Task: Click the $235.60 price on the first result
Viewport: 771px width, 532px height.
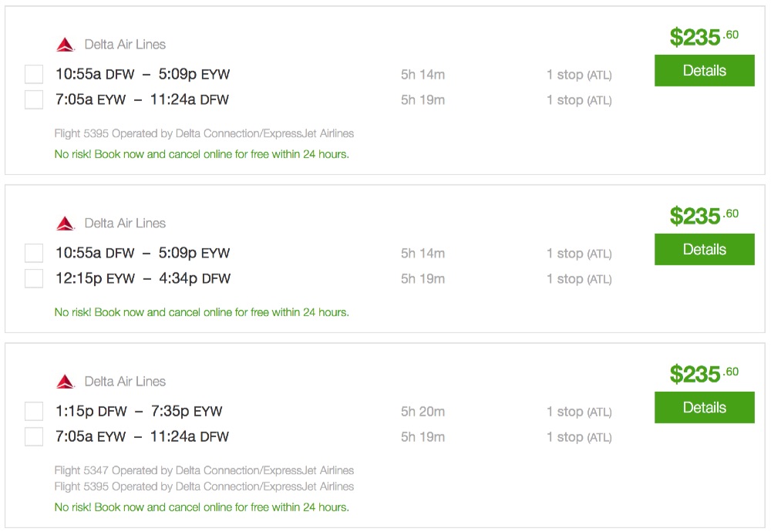Action: coord(703,37)
